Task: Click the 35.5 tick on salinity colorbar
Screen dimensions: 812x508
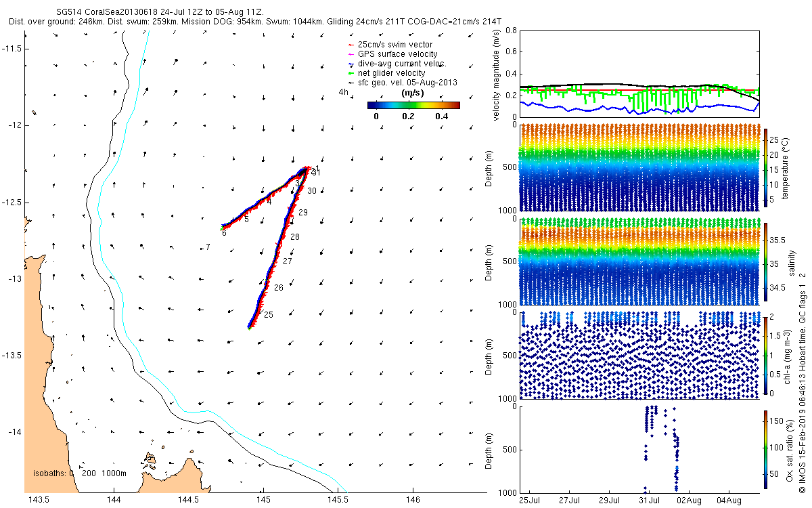Action: pyautogui.click(x=777, y=240)
